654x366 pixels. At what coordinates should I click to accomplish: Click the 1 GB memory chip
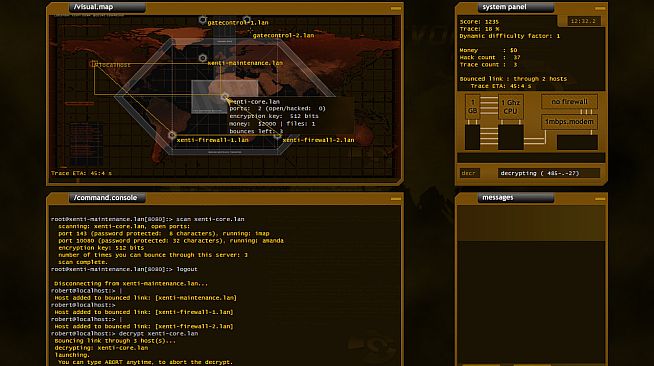pos(472,107)
